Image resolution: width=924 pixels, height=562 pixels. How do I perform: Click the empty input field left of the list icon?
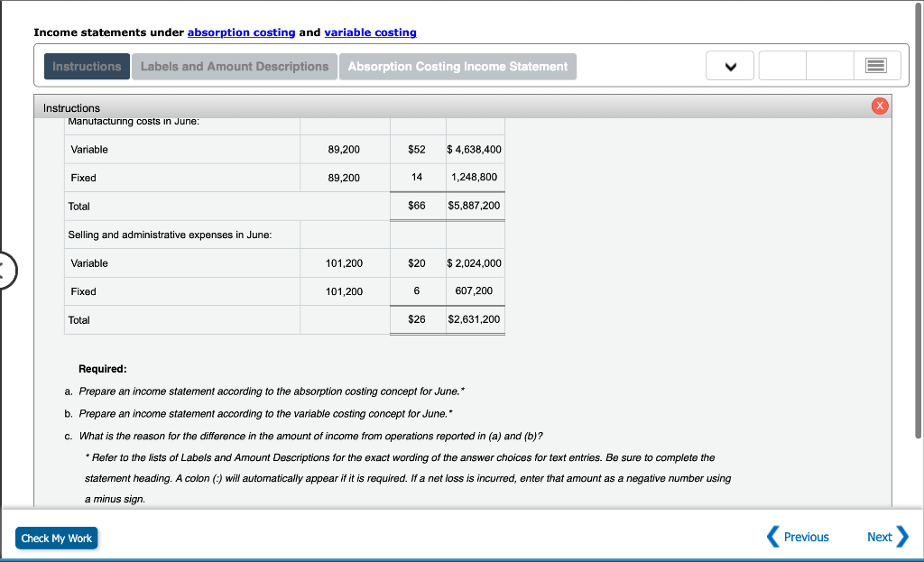pos(830,65)
